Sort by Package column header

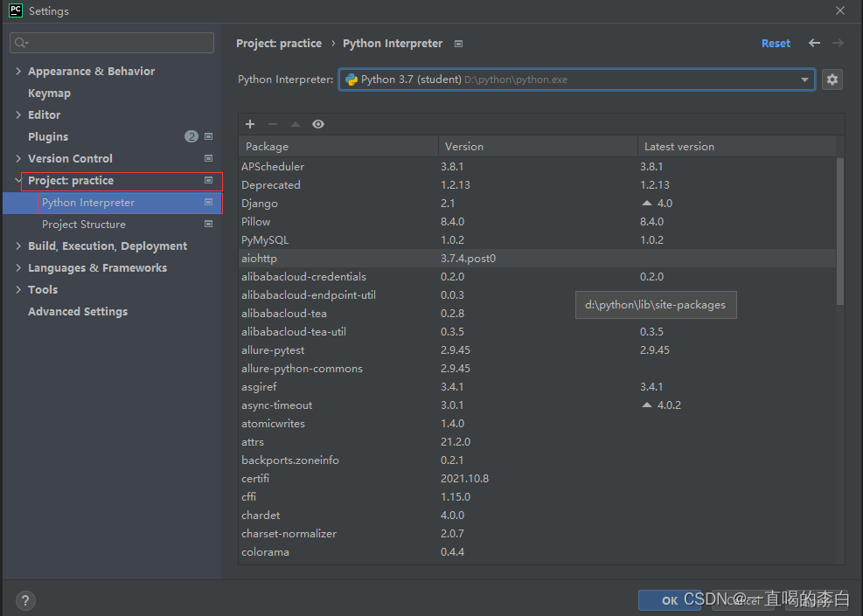[338, 146]
